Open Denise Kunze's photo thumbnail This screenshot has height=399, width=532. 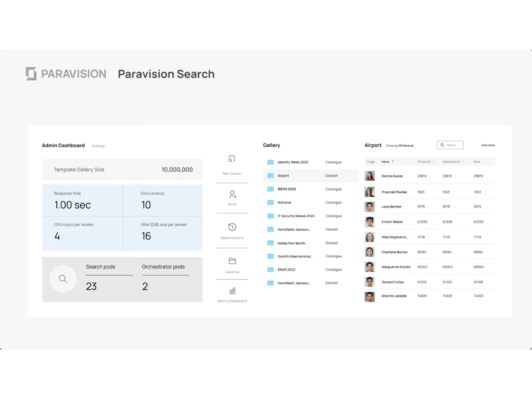(x=370, y=176)
